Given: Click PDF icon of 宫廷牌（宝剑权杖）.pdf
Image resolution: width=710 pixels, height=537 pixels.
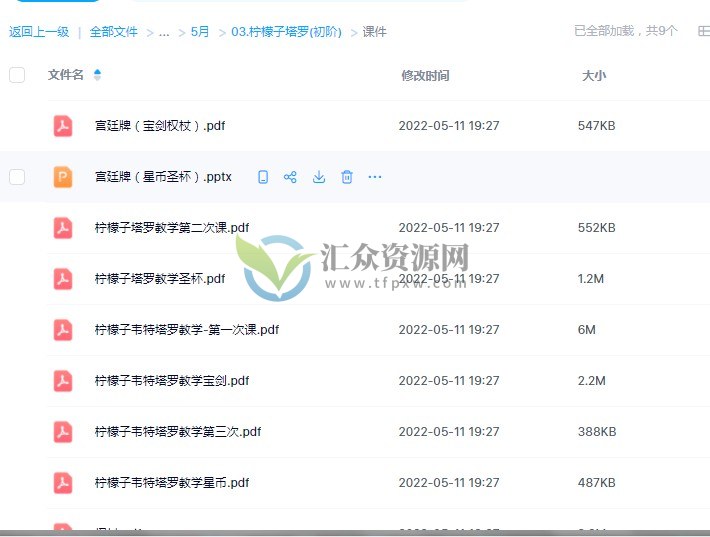Looking at the screenshot, I should pyautogui.click(x=63, y=125).
